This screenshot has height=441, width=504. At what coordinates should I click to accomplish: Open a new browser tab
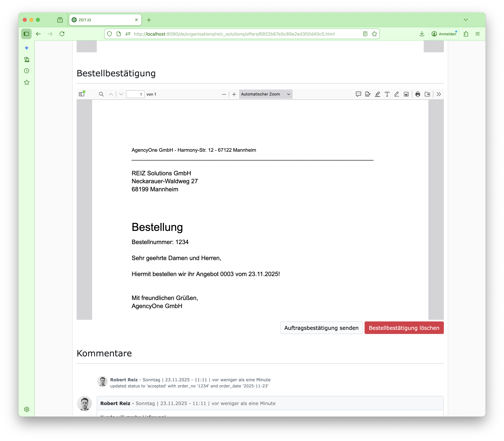tap(149, 20)
